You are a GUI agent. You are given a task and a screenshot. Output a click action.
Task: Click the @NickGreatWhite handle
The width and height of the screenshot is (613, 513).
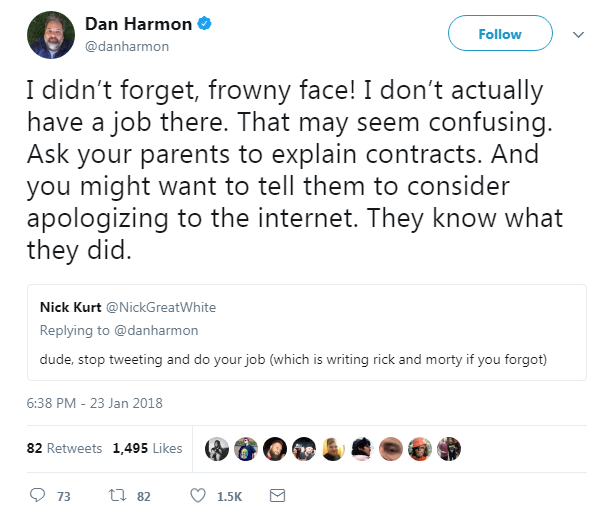point(161,307)
